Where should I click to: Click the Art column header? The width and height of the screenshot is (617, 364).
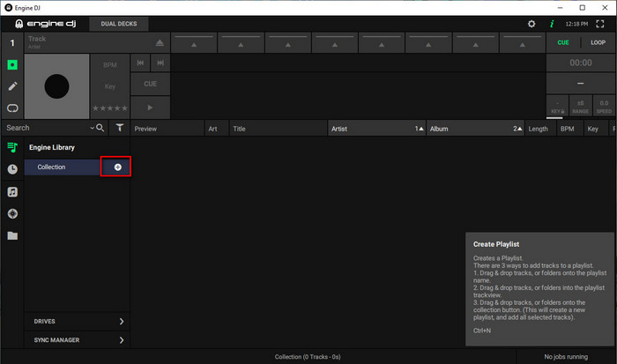pos(217,129)
